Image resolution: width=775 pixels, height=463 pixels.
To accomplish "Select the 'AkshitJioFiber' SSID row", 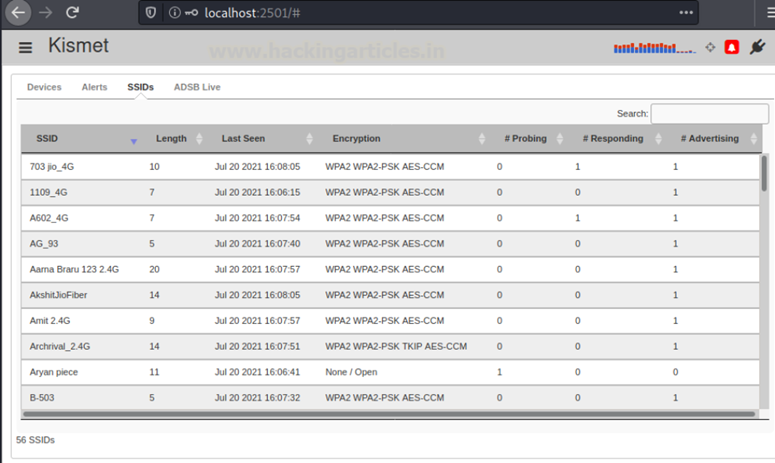I will pyautogui.click(x=390, y=295).
